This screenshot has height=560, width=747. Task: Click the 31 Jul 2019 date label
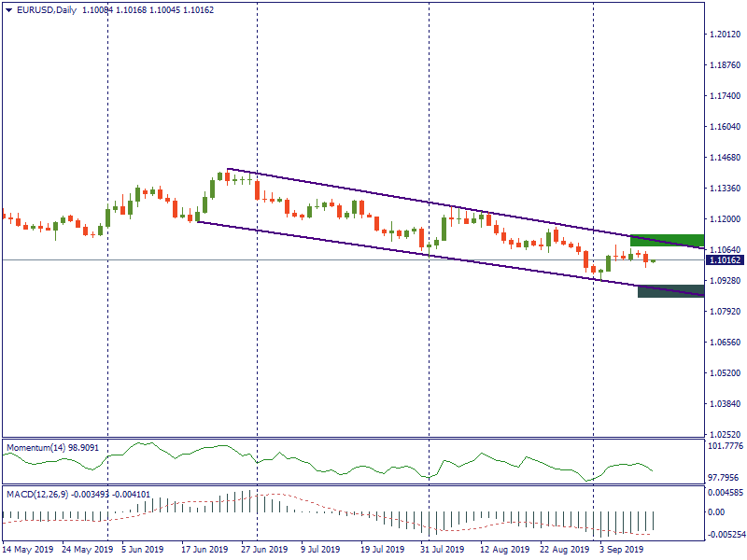click(x=443, y=550)
